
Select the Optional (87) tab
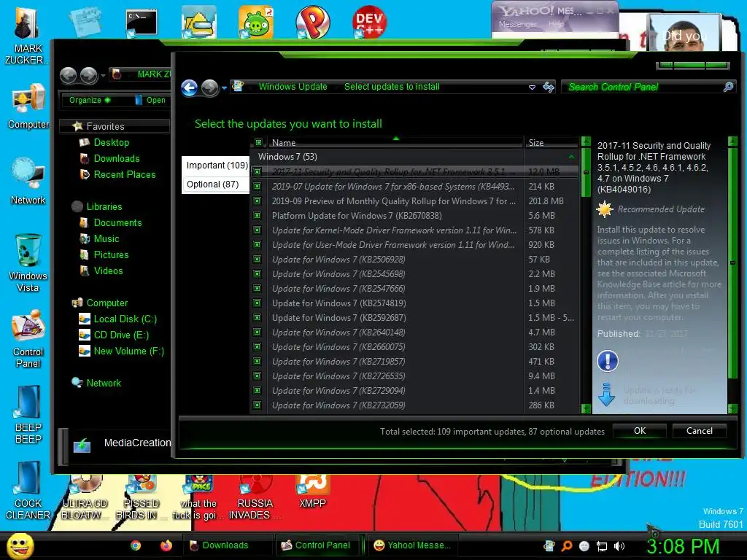click(x=216, y=184)
